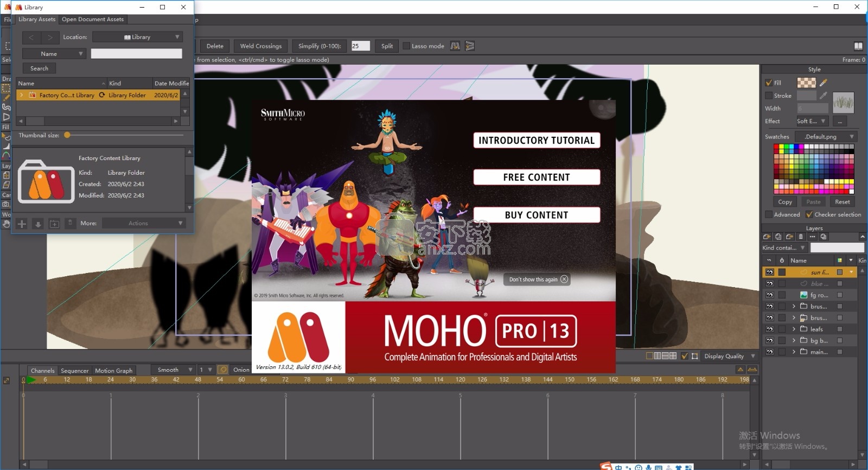868x470 pixels.
Task: Click the Duplicate Layer icon in Layers panel
Action: 778,237
